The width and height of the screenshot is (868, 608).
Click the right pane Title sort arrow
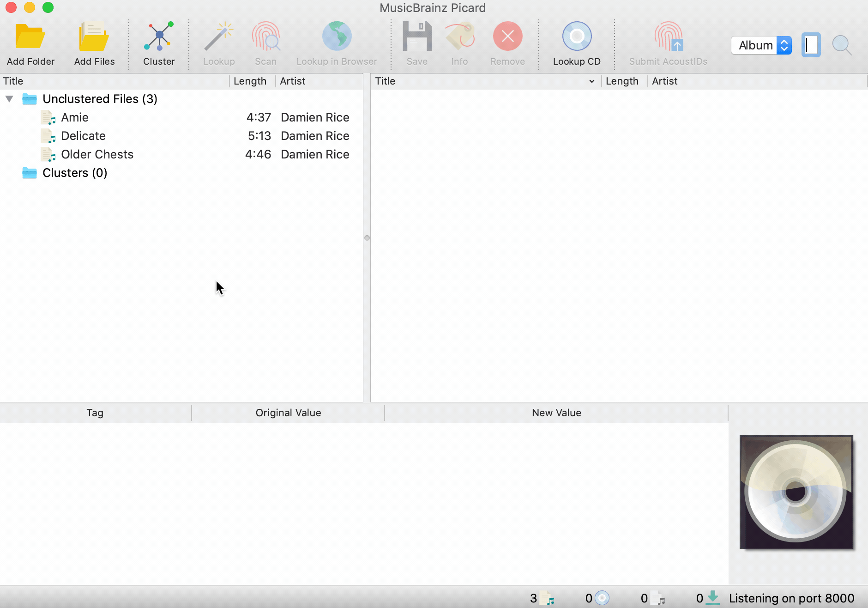(591, 81)
